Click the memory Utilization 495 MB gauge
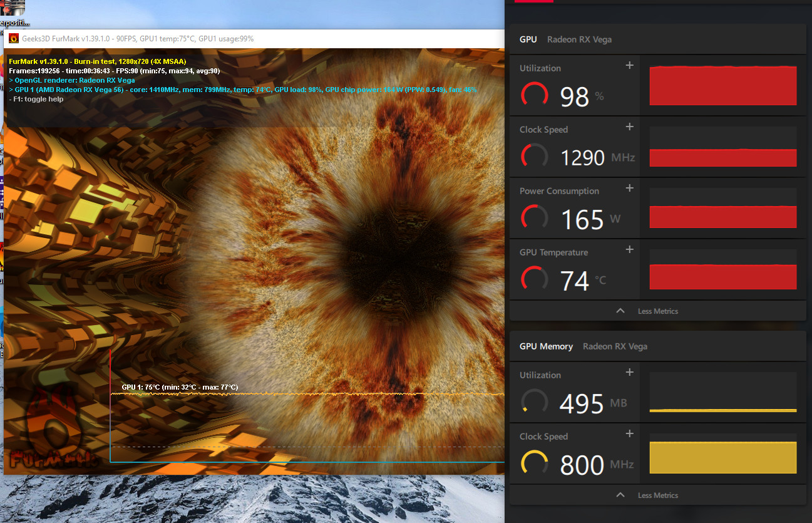This screenshot has width=812, height=523. point(534,401)
